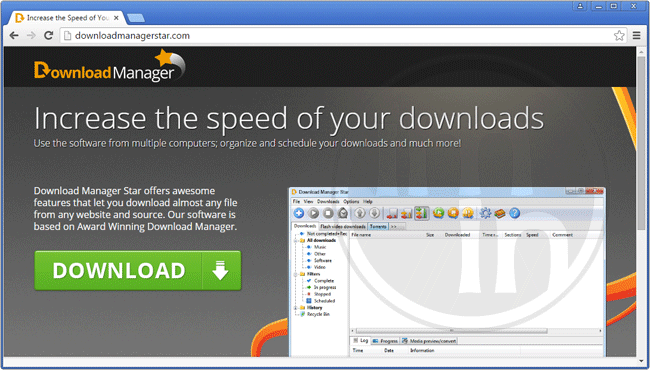The height and width of the screenshot is (370, 650).
Task: Open a new browser tab
Action: (x=136, y=18)
